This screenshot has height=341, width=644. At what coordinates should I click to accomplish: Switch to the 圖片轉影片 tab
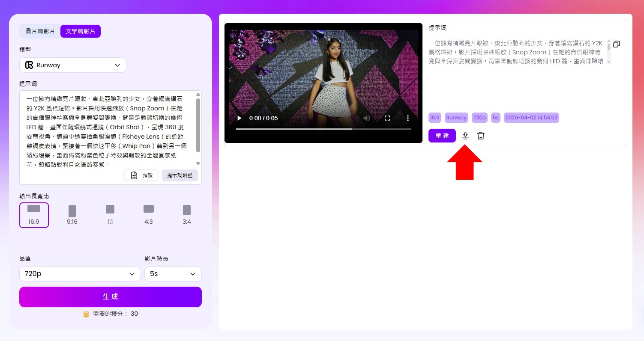[x=39, y=31]
